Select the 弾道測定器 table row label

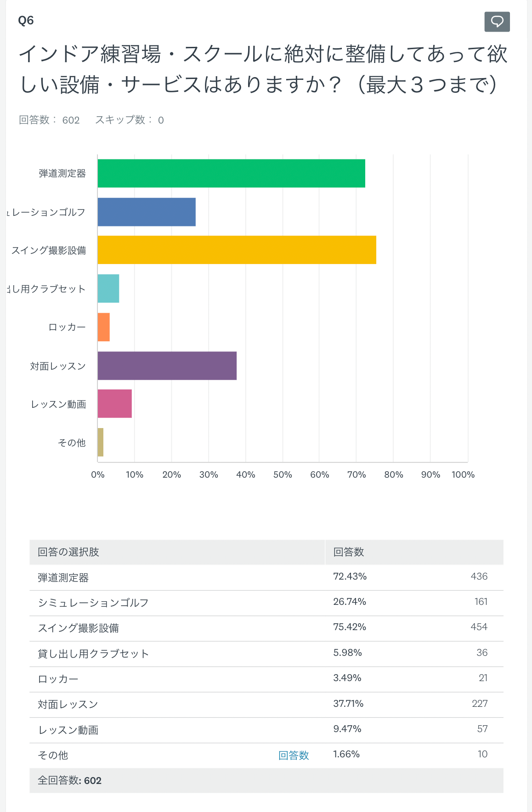[63, 577]
